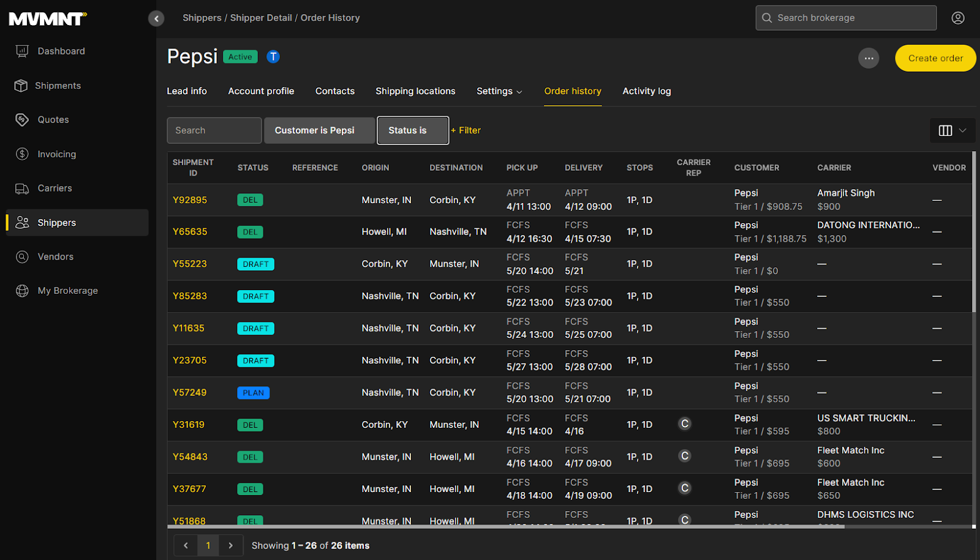The image size is (980, 560).
Task: Open Invoicing page
Action: click(56, 154)
